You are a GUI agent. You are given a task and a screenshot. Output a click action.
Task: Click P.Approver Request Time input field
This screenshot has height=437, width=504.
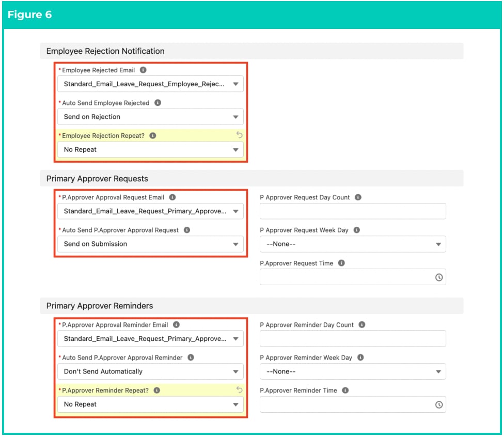(x=353, y=277)
